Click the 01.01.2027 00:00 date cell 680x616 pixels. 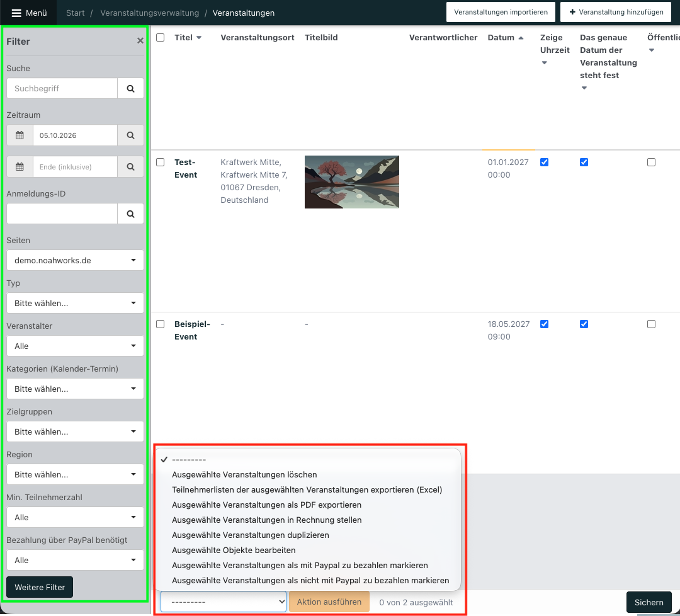[508, 168]
